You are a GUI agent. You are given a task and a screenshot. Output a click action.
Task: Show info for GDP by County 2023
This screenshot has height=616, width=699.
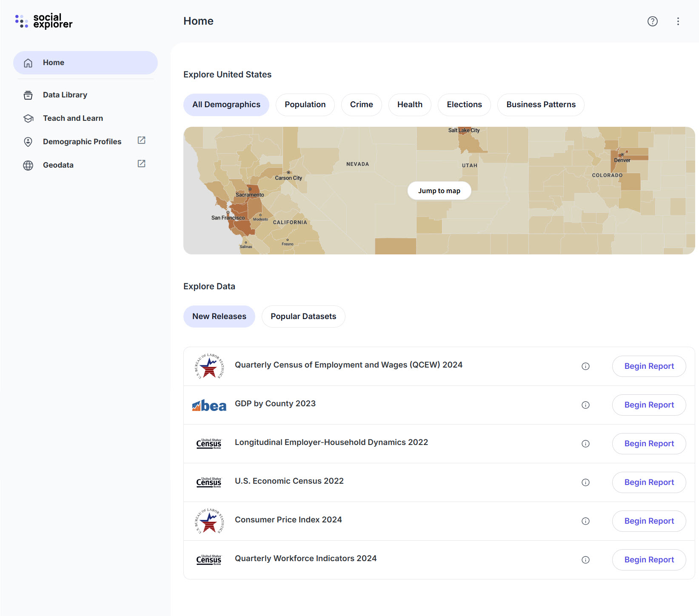[x=585, y=405]
